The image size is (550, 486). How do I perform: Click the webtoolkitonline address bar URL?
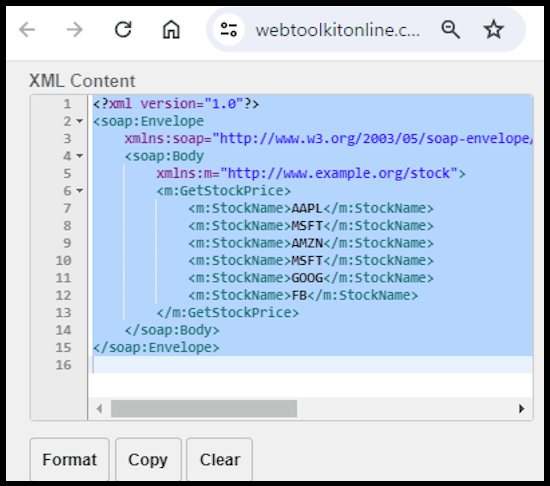click(337, 31)
